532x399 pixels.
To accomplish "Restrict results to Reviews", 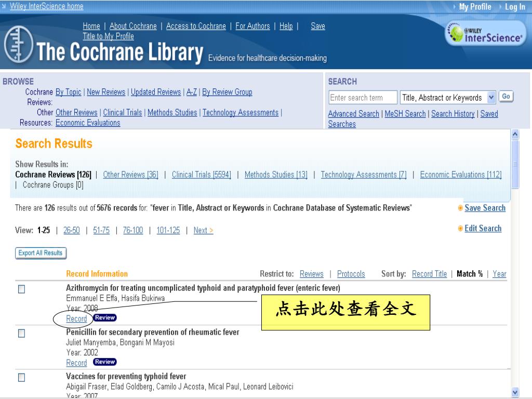I will 312,274.
